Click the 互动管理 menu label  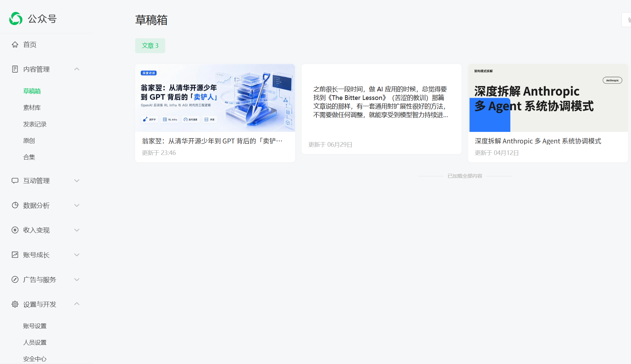36,181
